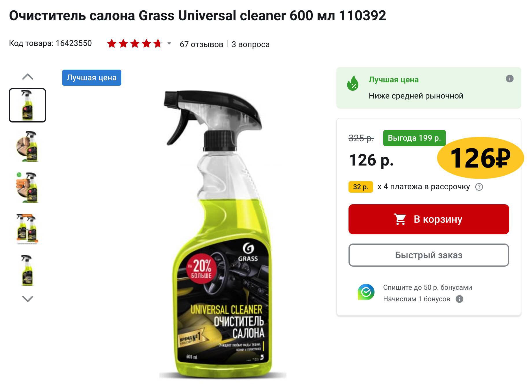The height and width of the screenshot is (392, 532).
Task: Open the 3 вопроса questions link
Action: click(x=251, y=44)
